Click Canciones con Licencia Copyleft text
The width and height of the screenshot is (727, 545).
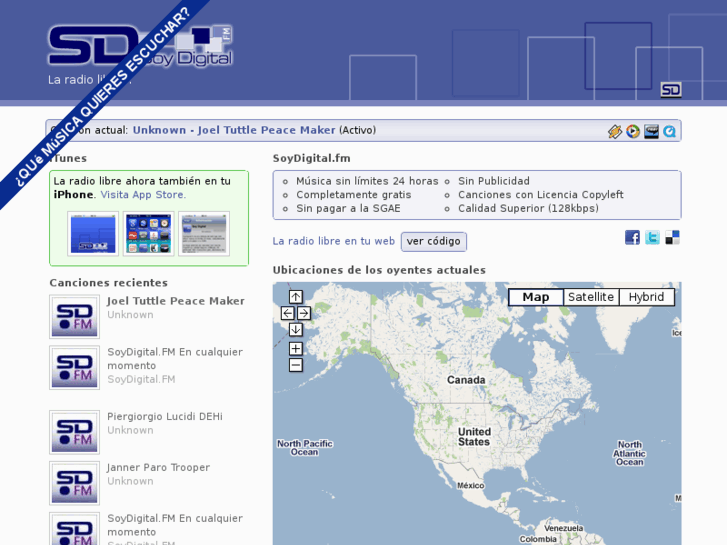click(541, 195)
